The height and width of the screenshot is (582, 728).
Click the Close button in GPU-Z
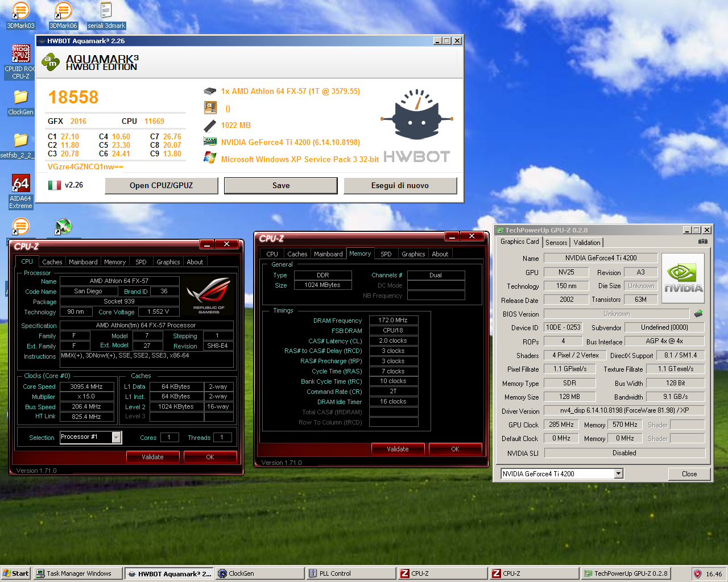pos(689,474)
